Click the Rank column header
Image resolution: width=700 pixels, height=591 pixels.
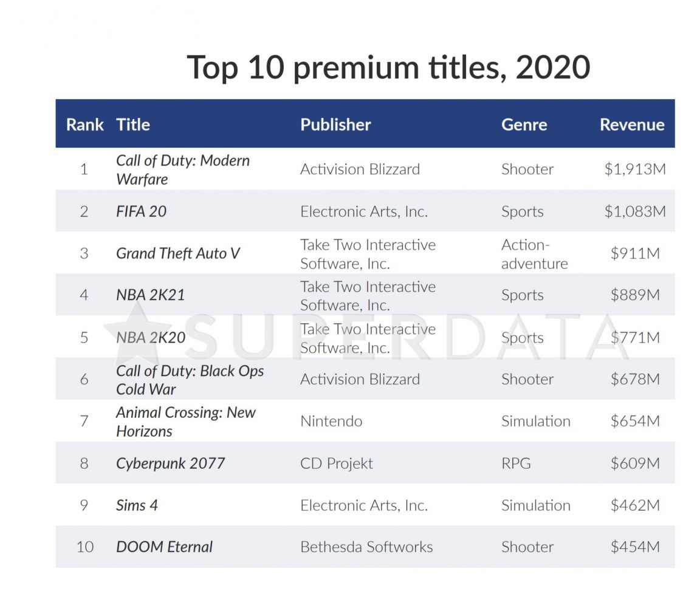pyautogui.click(x=84, y=125)
